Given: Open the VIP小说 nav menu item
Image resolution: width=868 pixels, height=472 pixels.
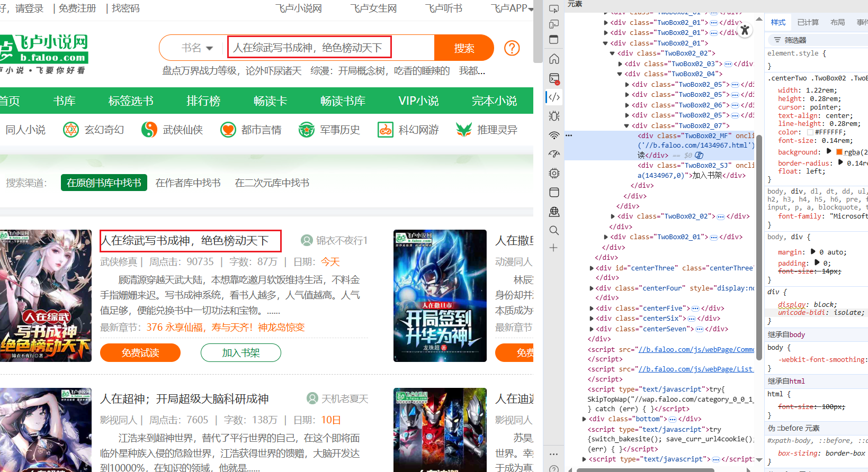Looking at the screenshot, I should click(x=418, y=101).
